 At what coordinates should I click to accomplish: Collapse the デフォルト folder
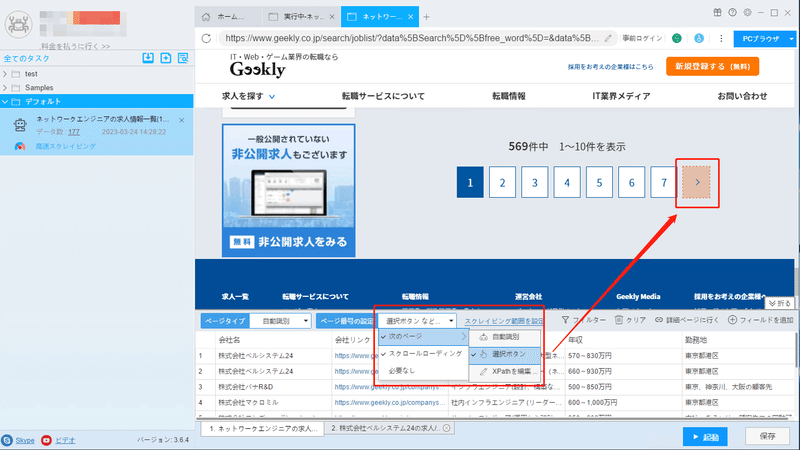coord(5,102)
